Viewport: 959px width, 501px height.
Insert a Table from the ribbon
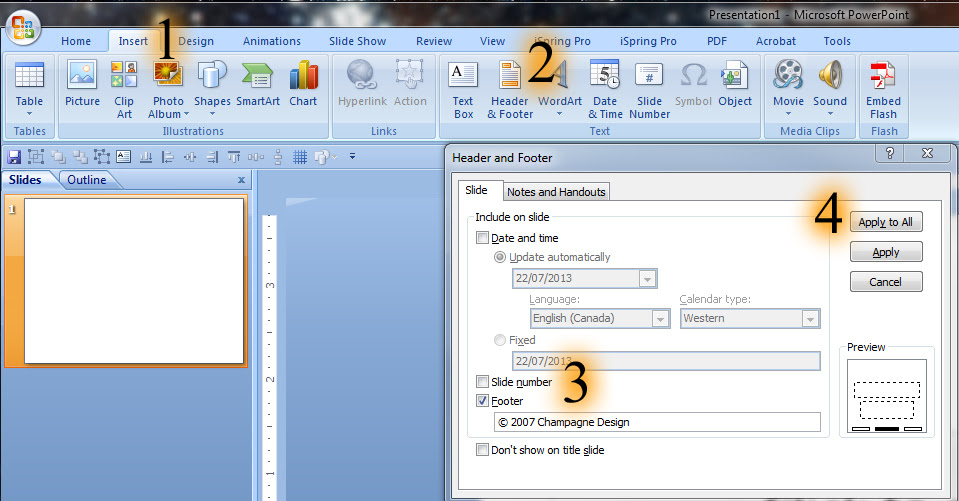[29, 89]
